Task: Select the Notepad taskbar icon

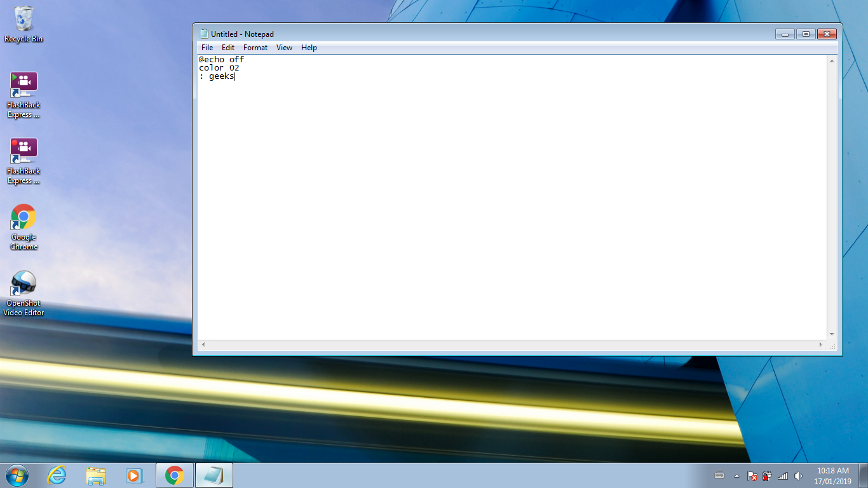Action: pyautogui.click(x=214, y=475)
